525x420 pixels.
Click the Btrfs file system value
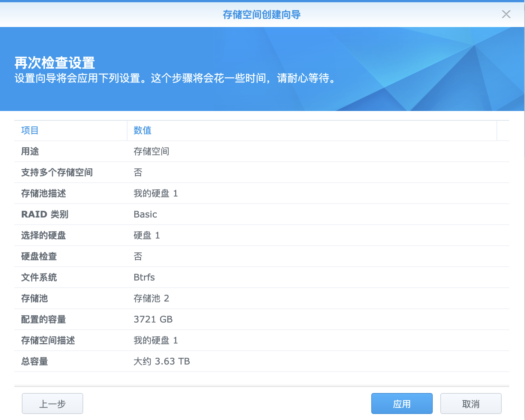(x=144, y=277)
